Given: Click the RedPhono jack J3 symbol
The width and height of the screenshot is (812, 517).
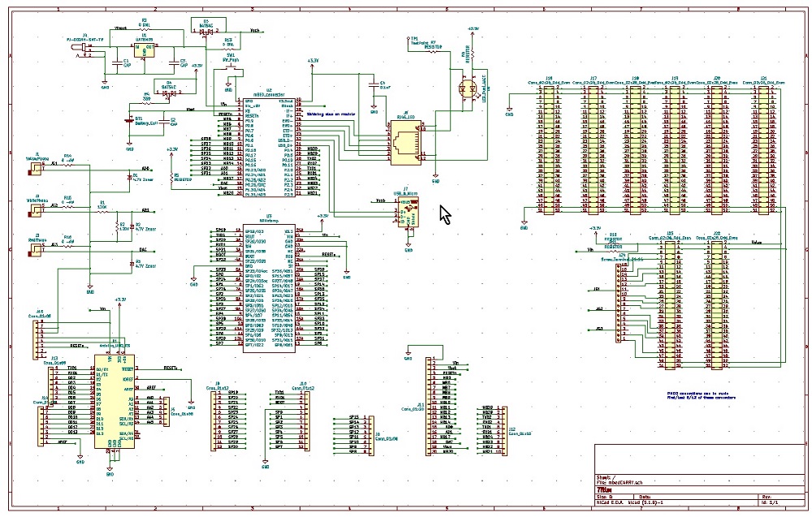Looking at the screenshot, I should (x=37, y=248).
